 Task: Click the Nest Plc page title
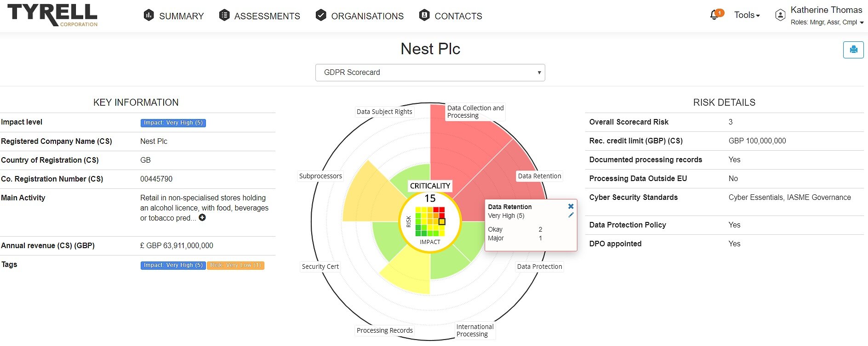[430, 49]
